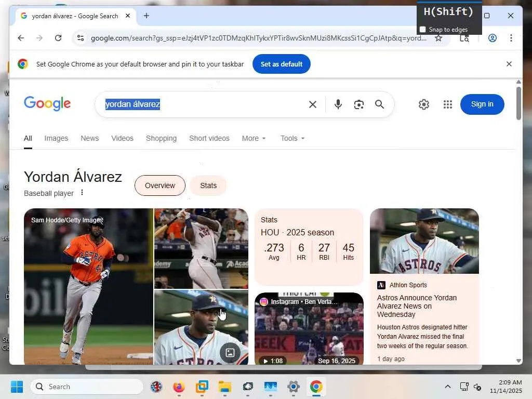Image resolution: width=532 pixels, height=399 pixels.
Task: Open Chrome's three-dot menu
Action: [511, 38]
